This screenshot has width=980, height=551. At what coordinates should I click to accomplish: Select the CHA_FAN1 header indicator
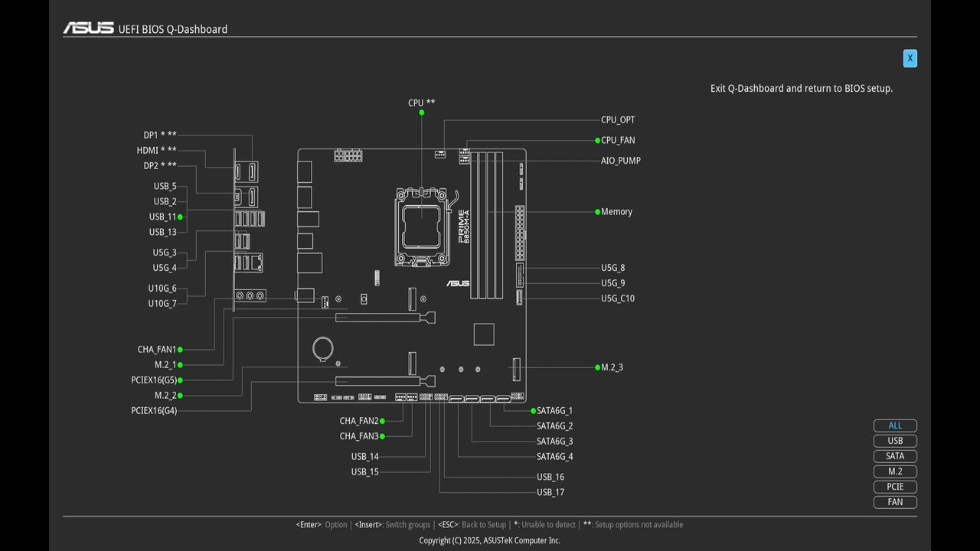click(x=181, y=349)
